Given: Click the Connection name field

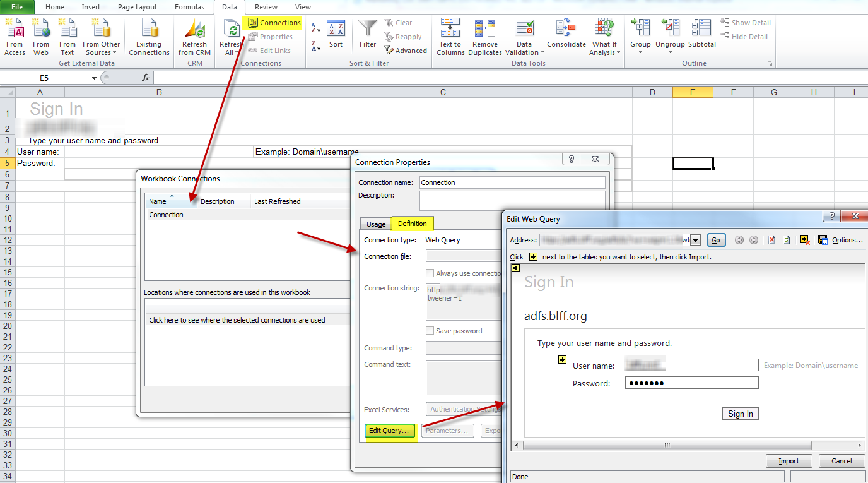Looking at the screenshot, I should [512, 182].
